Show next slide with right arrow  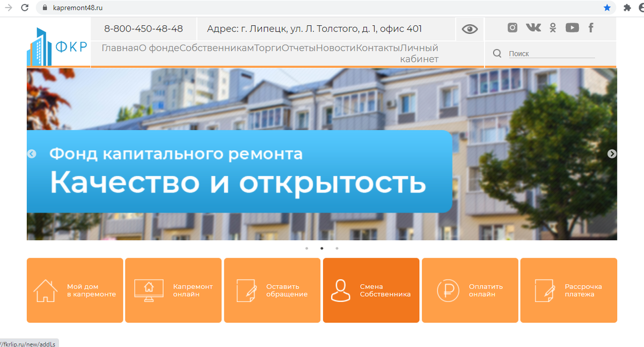click(612, 154)
